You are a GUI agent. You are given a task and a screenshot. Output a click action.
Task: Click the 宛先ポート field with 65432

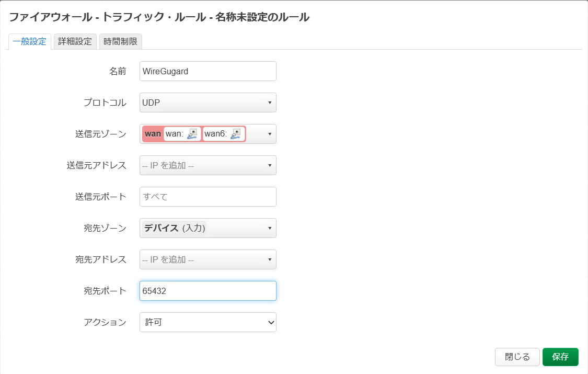click(x=207, y=291)
